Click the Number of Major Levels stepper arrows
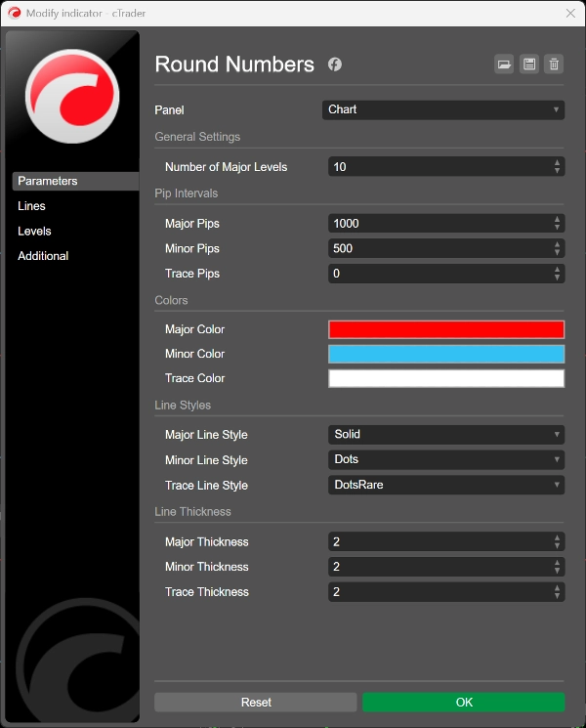586x728 pixels. pyautogui.click(x=557, y=167)
